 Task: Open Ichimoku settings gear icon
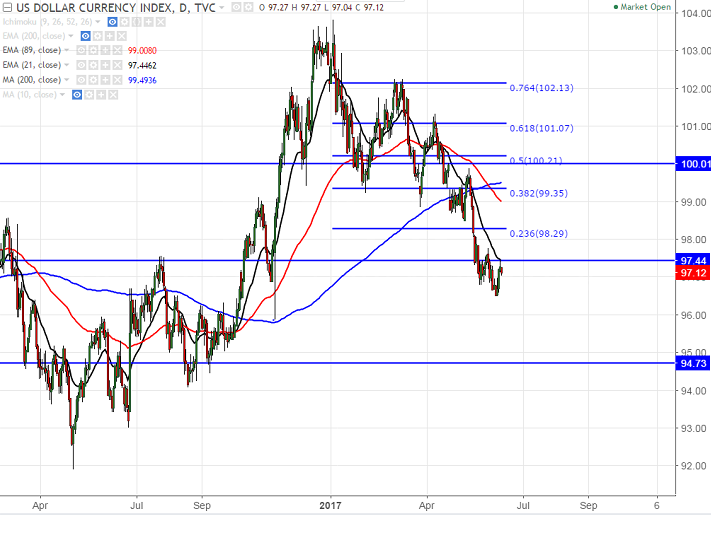click(124, 22)
